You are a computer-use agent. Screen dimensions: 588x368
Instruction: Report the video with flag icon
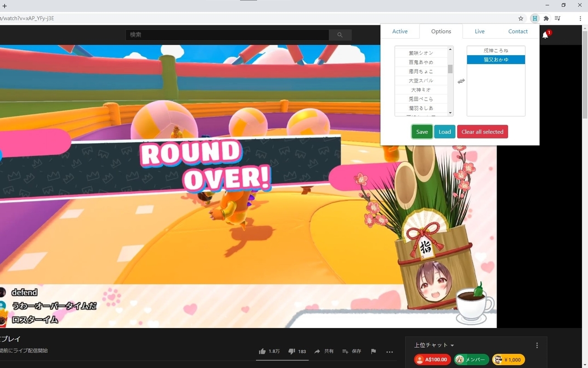[x=373, y=351]
